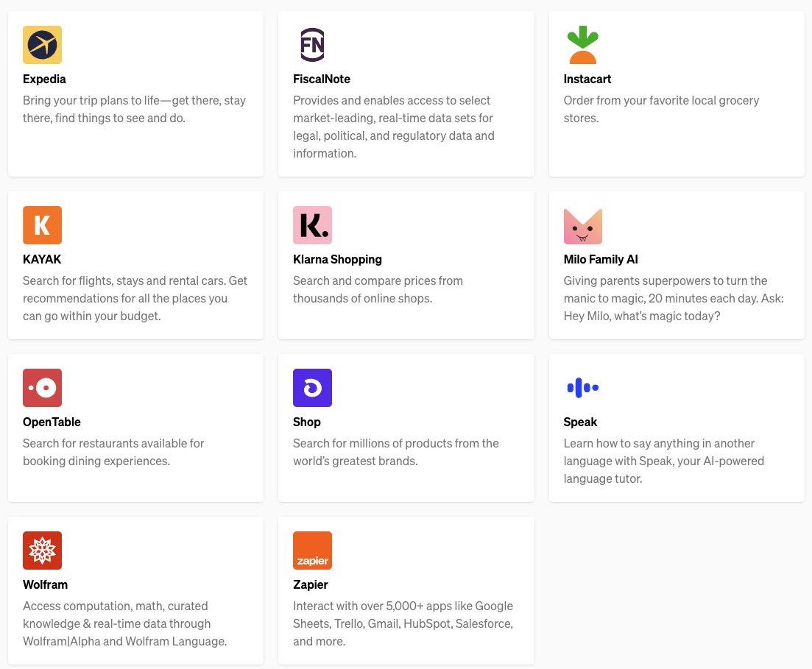
Task: Click the Instacart carrot icon
Action: tap(582, 45)
